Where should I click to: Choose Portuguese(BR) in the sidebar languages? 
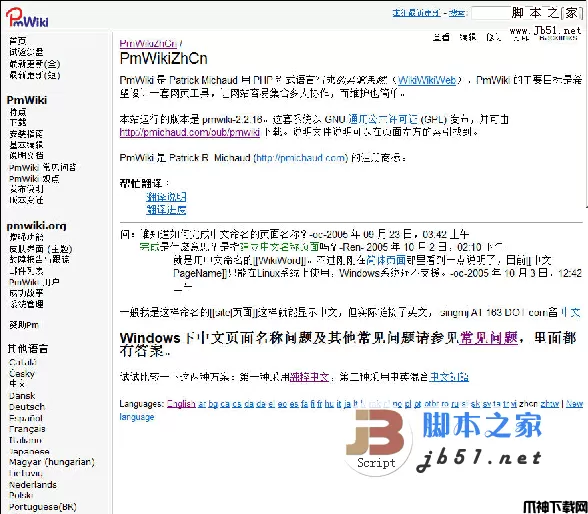click(43, 507)
